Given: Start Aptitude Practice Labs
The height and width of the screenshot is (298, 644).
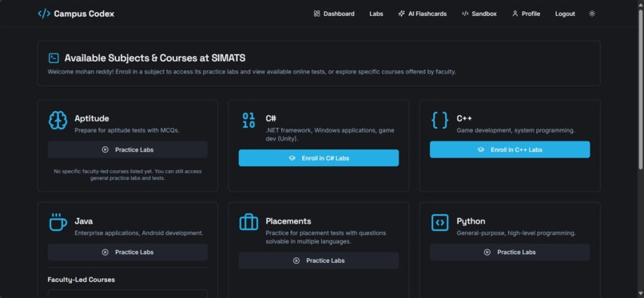Looking at the screenshot, I should [128, 150].
